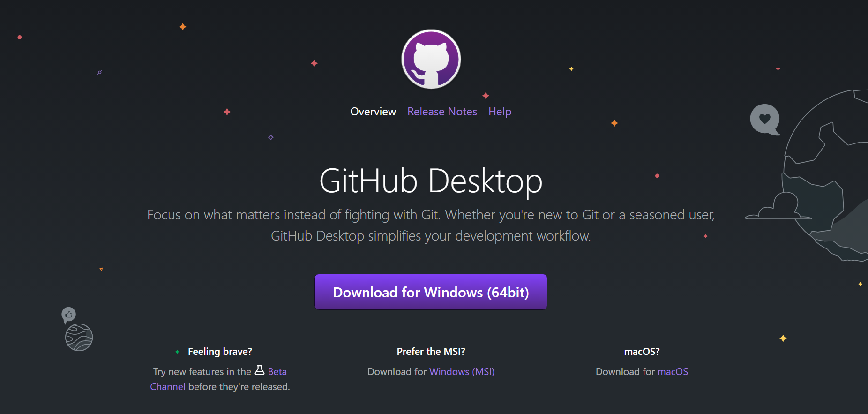Image resolution: width=868 pixels, height=414 pixels.
Task: Click the GitHub Desktop Octocat logo
Action: tap(431, 59)
